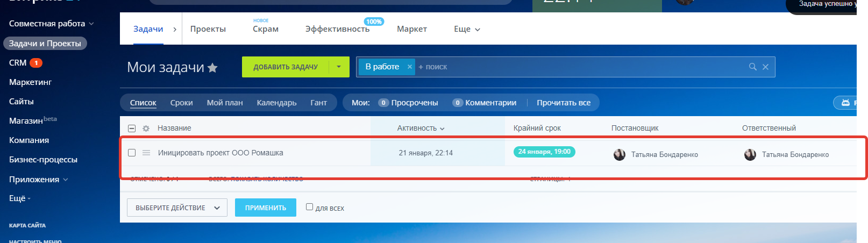Screen dimensions: 868x243
Task: Click the drag handle icon of the task row
Action: pyautogui.click(x=146, y=153)
